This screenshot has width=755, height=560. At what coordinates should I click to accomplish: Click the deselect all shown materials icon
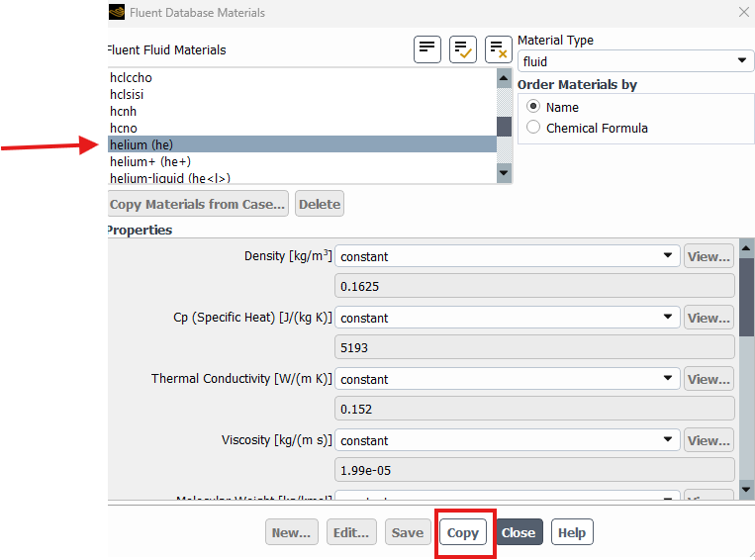[499, 49]
